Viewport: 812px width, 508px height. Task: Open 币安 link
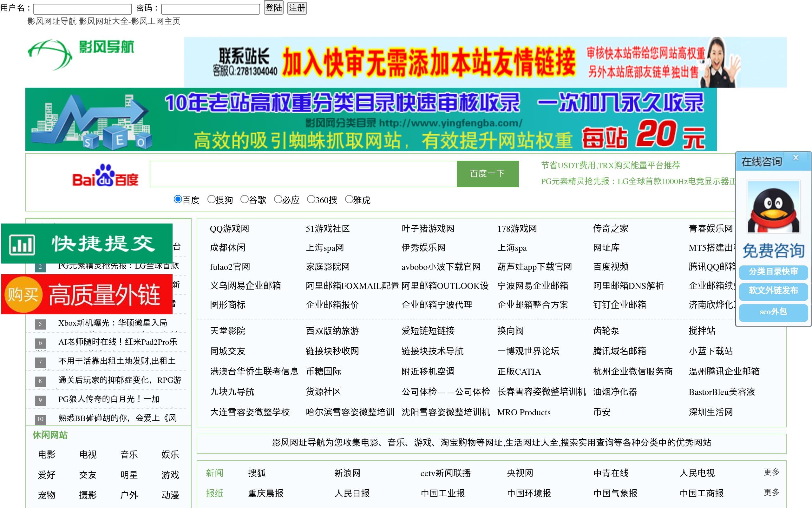coord(602,412)
